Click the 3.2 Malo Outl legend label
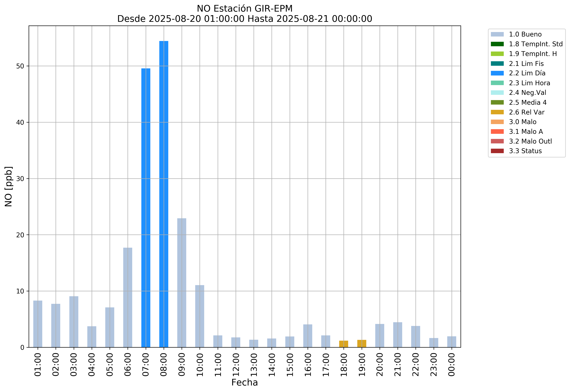This screenshot has width=570, height=392. click(530, 142)
